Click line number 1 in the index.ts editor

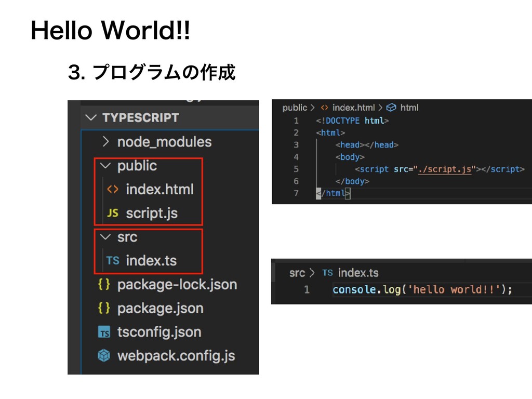point(307,290)
